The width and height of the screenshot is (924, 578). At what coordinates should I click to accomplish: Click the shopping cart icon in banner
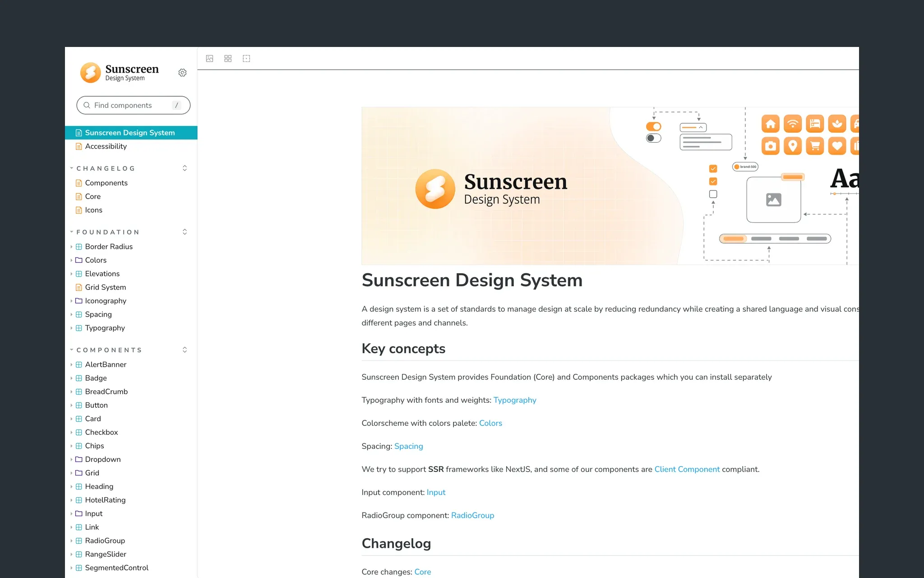pos(815,146)
